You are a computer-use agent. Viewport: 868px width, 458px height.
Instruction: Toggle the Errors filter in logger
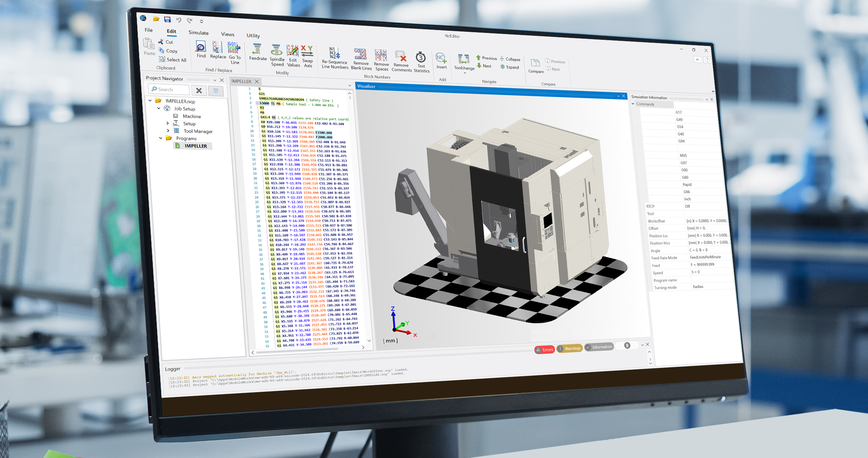click(544, 349)
